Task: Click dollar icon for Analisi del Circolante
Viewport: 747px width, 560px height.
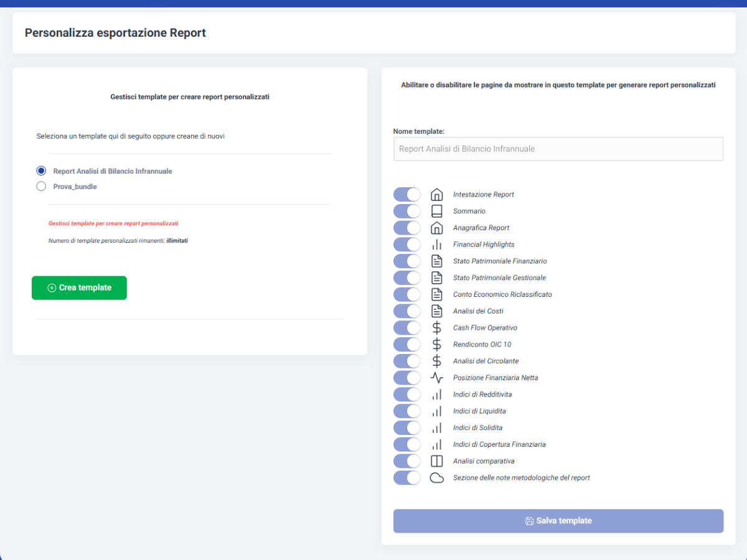Action: 437,361
